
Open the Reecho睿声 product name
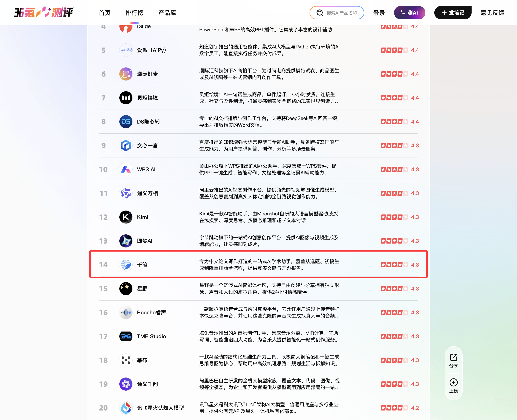tap(151, 313)
